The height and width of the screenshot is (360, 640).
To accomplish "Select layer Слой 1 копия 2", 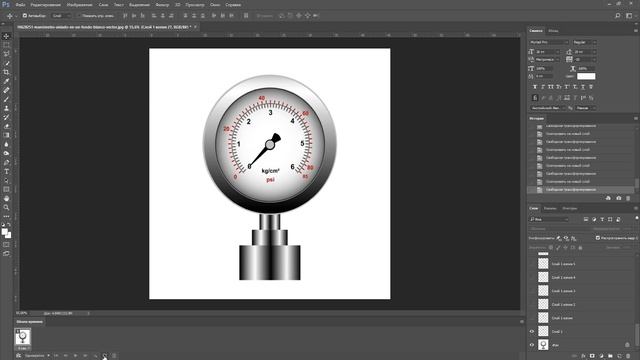I will [x=581, y=304].
